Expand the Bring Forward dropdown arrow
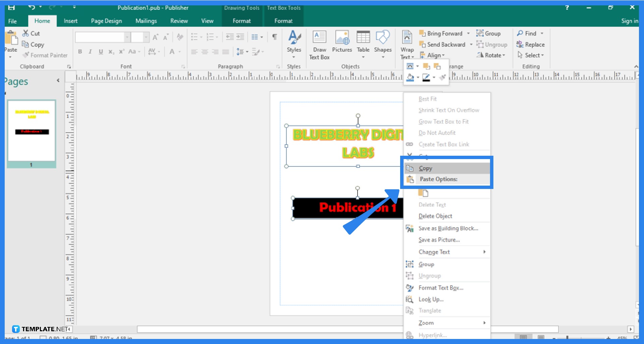Image resolution: width=644 pixels, height=344 pixels. [469, 33]
